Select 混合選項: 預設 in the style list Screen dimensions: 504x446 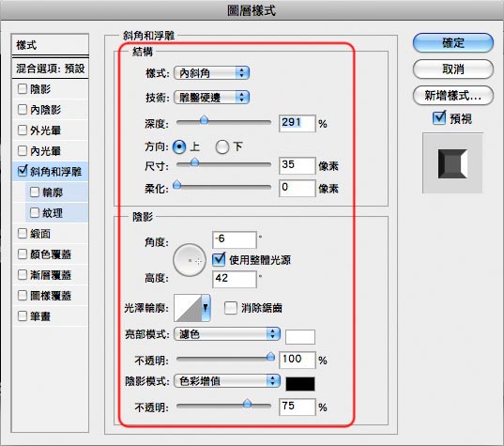click(50, 69)
